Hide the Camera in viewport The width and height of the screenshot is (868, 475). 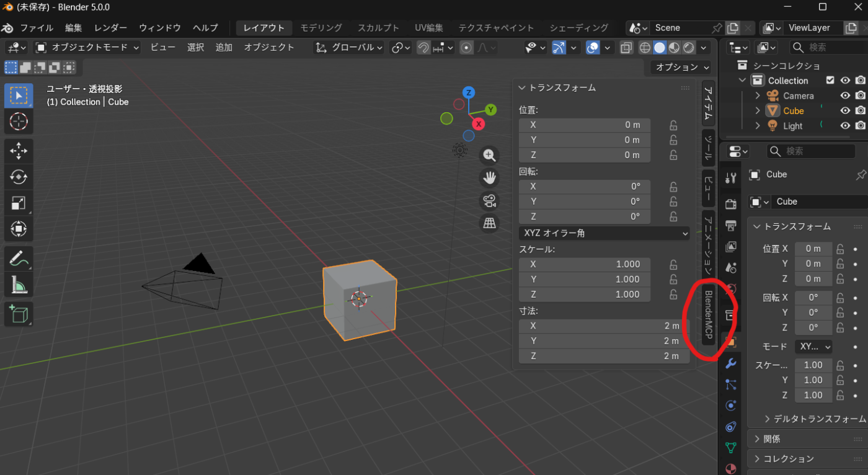coord(845,95)
